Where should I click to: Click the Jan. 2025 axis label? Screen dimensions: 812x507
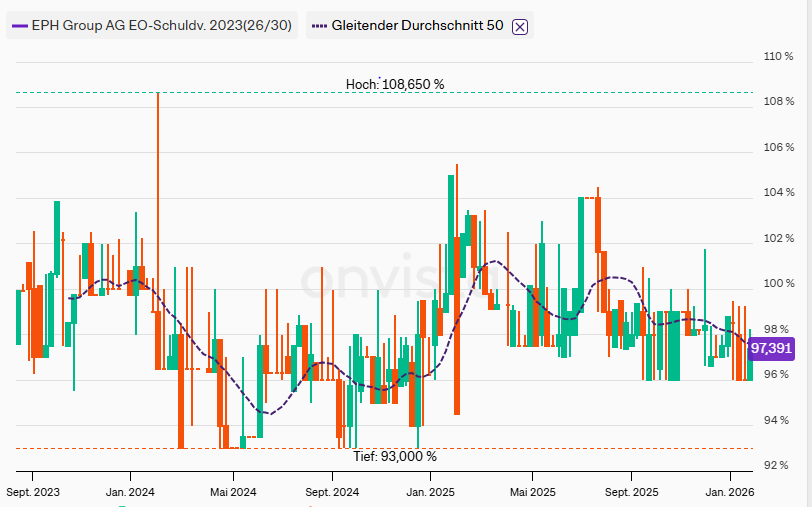pyautogui.click(x=430, y=492)
